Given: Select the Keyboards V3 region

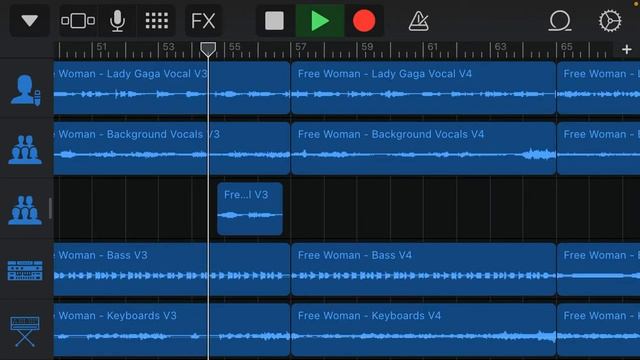Looking at the screenshot, I should pos(172,329).
